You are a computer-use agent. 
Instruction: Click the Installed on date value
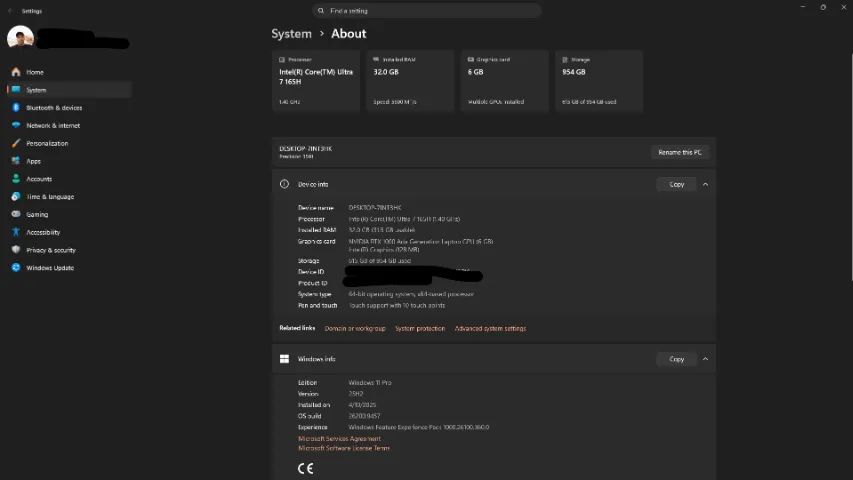362,405
